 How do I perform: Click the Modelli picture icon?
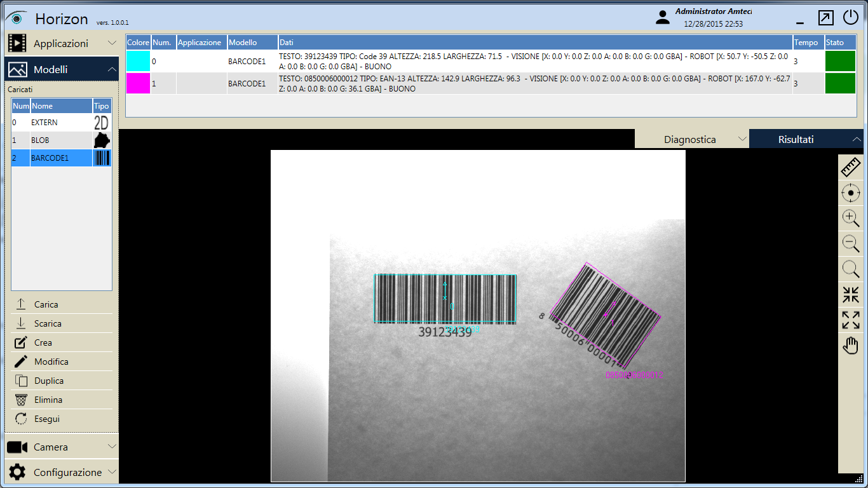pyautogui.click(x=17, y=69)
